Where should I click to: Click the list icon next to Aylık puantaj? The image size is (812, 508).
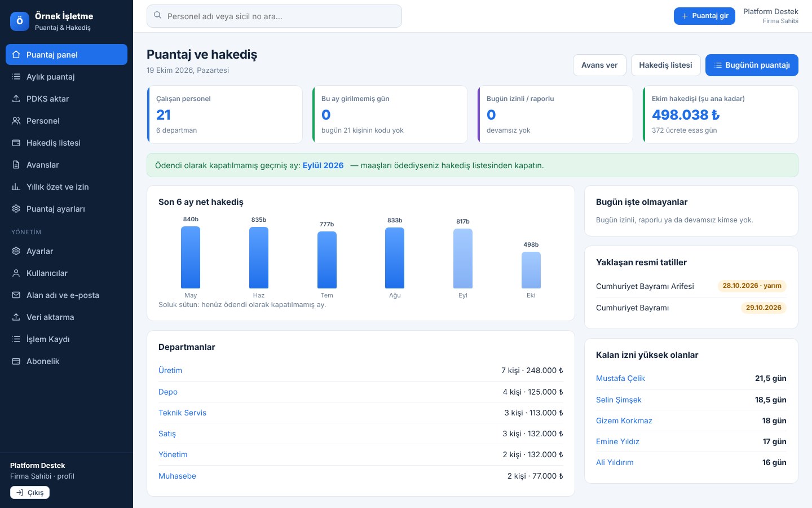(16, 77)
